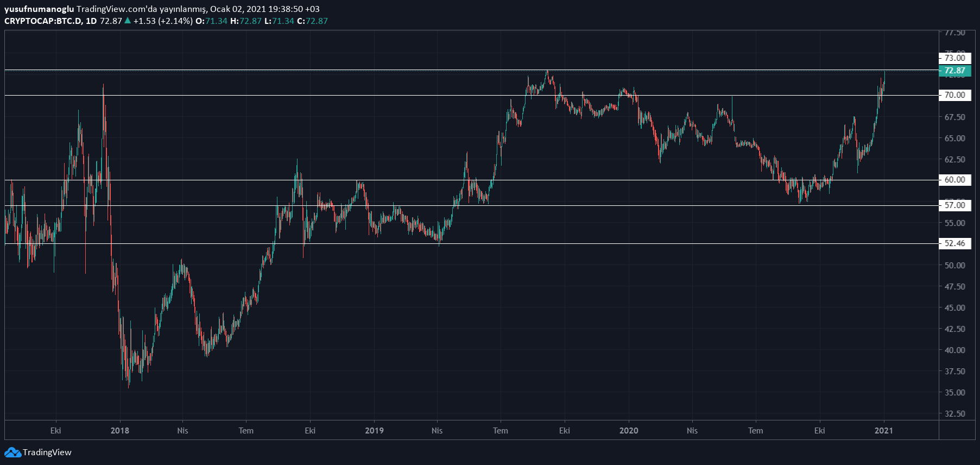Select the 73.00 price level label

coord(954,58)
